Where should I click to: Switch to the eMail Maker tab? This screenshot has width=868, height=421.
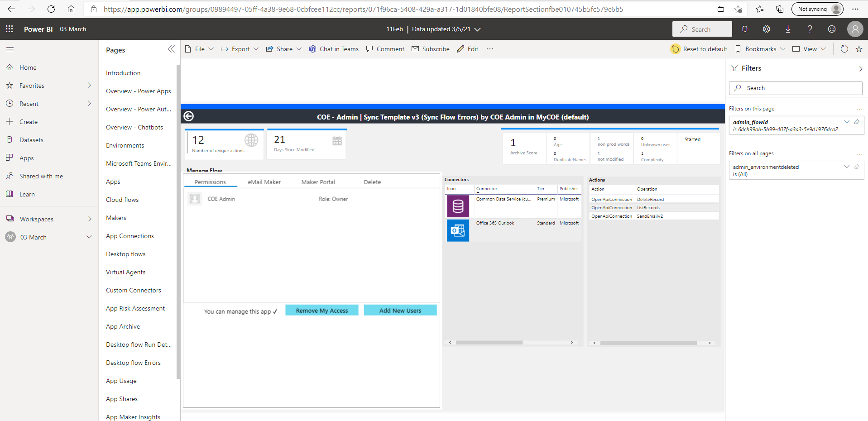point(264,182)
